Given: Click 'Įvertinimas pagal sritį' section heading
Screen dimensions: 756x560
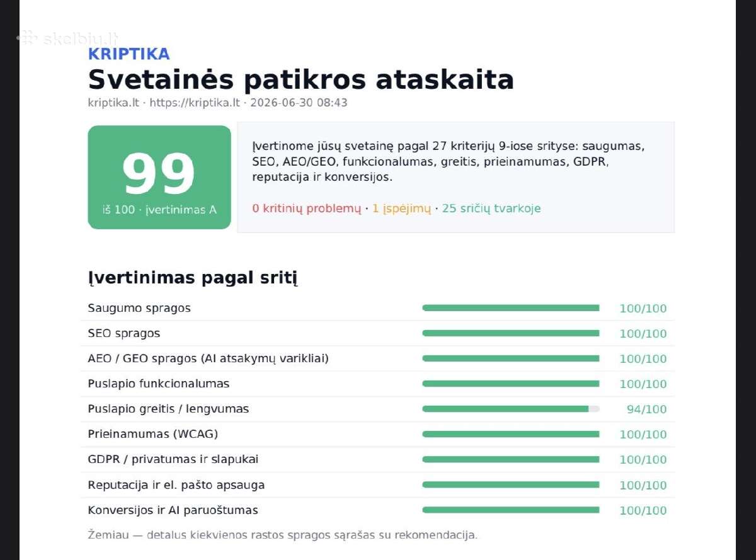Looking at the screenshot, I should pos(193,278).
